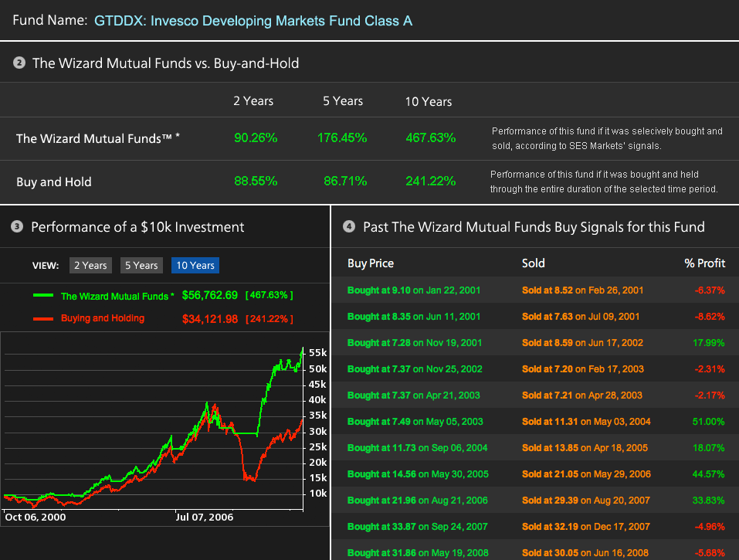Click the -8.62% profit value

[710, 317]
